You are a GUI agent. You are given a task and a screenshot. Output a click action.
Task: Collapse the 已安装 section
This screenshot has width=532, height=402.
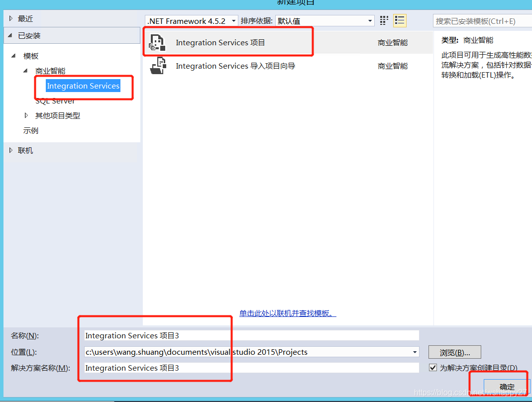pos(10,35)
